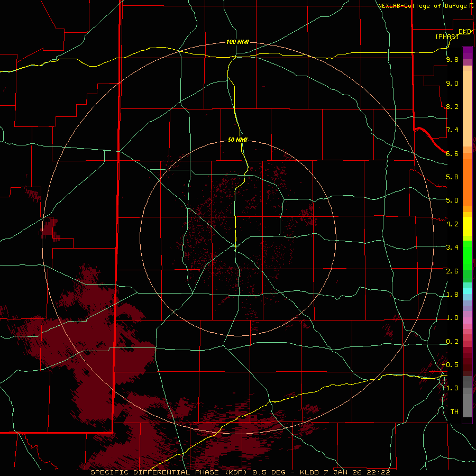Click the 2.6 scale value

coord(452,271)
